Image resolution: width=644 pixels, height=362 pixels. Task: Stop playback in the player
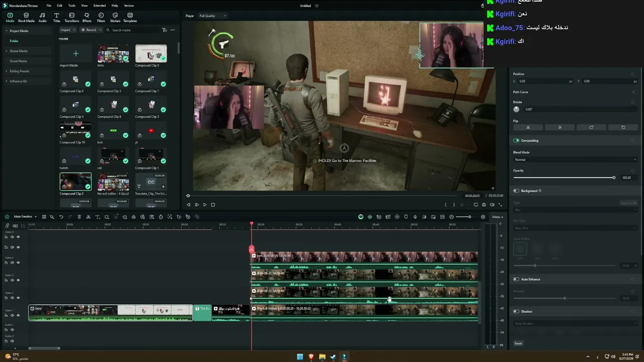pos(213,205)
